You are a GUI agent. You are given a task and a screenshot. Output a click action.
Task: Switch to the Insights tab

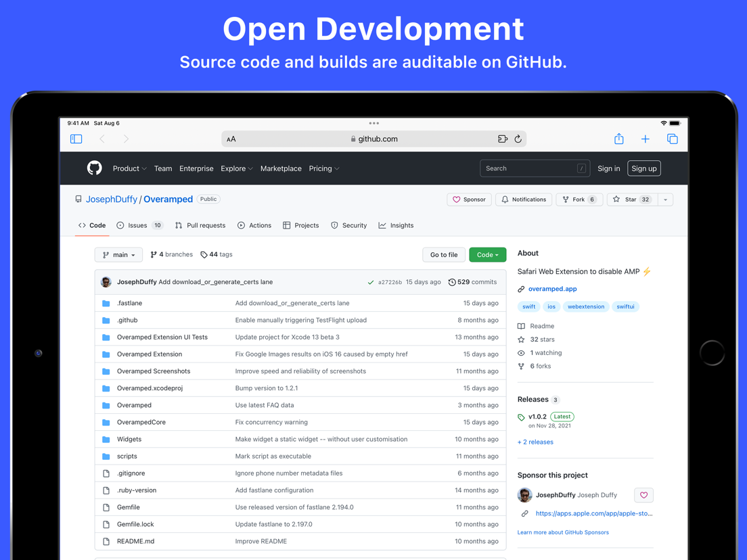coord(396,225)
